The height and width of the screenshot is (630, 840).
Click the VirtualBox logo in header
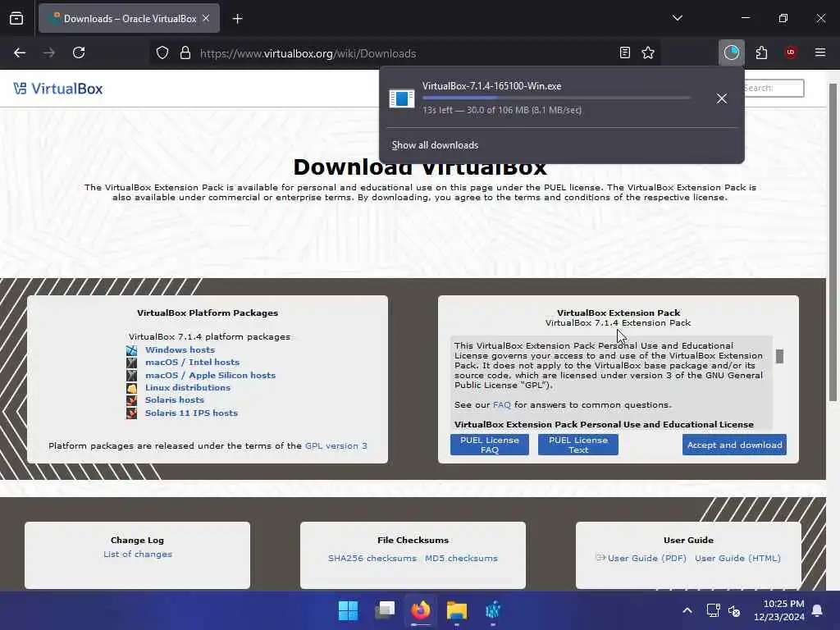[58, 89]
